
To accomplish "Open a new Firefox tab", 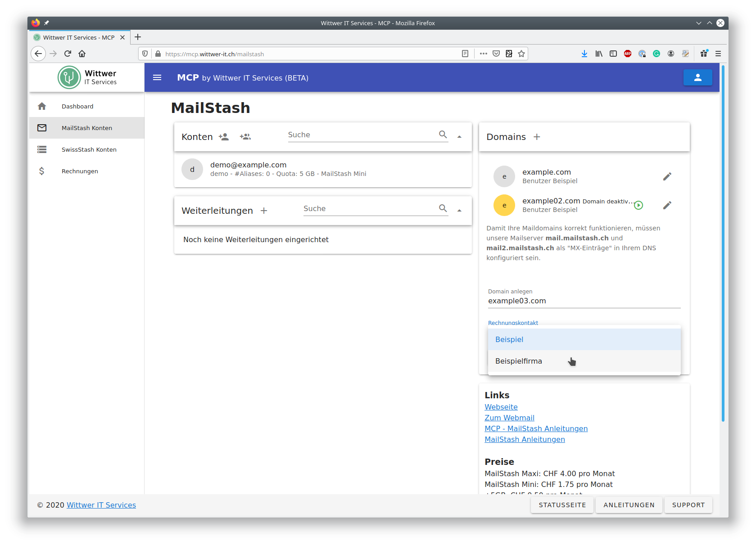I will (138, 37).
